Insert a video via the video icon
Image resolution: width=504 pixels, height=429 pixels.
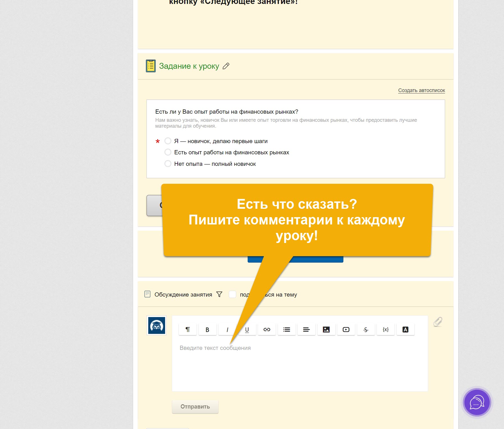click(346, 330)
